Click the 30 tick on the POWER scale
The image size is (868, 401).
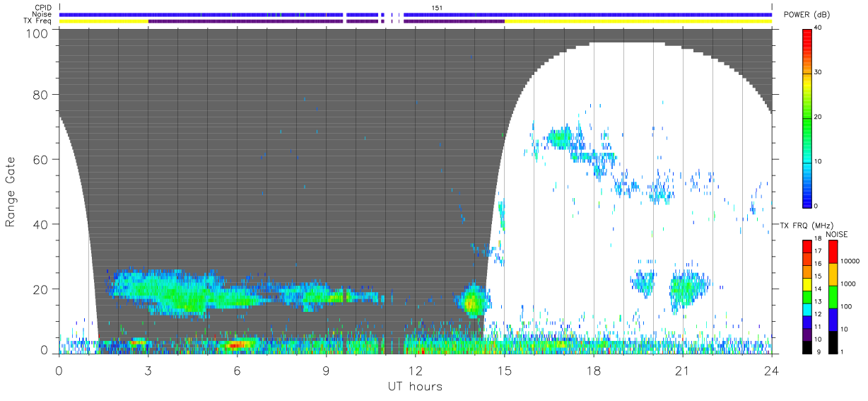click(819, 73)
